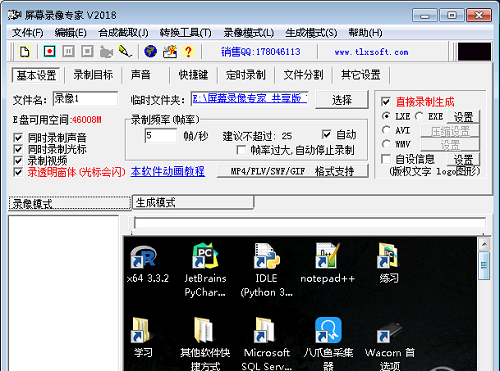Switch to the 文件分割 tab

303,75
